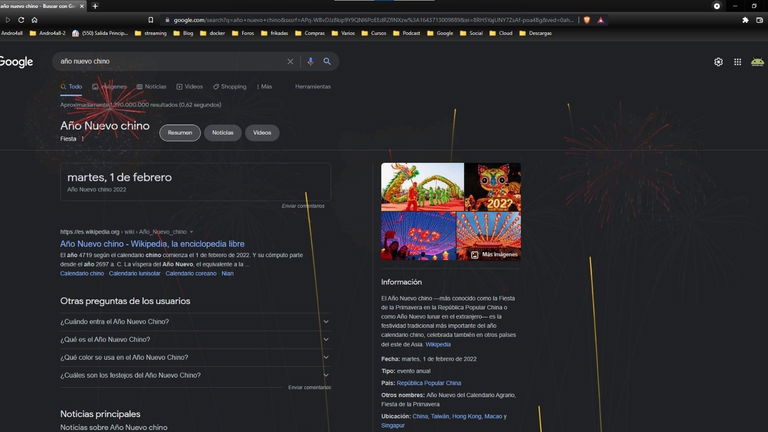Open the Brave Shields lion icon
The width and height of the screenshot is (768, 432).
click(587, 20)
